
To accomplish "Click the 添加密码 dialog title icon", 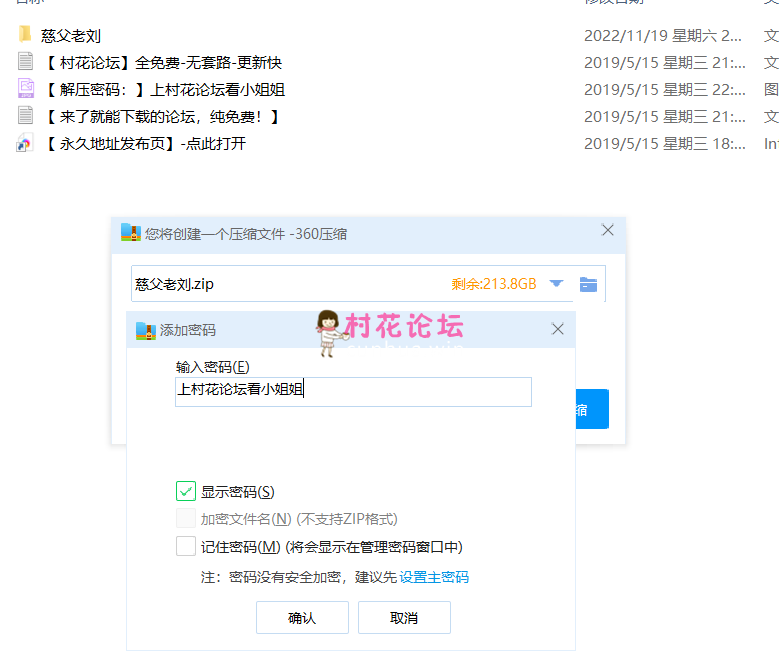I will pos(146,329).
